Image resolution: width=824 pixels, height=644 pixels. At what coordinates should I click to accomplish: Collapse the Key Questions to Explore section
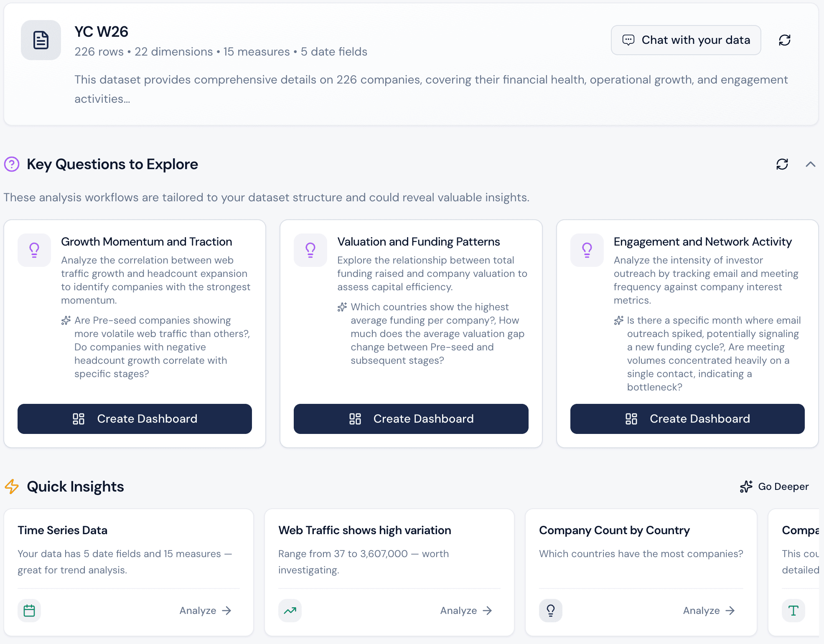tap(810, 164)
